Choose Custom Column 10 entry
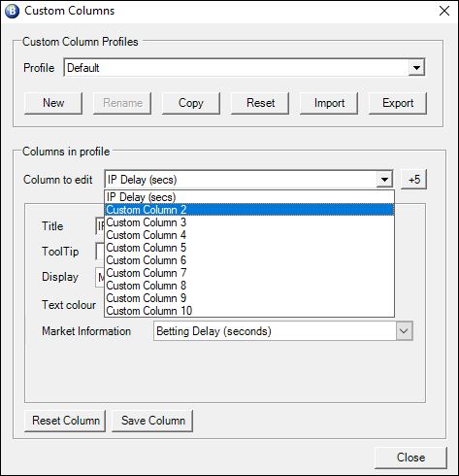The width and height of the screenshot is (459, 476). pos(249,311)
